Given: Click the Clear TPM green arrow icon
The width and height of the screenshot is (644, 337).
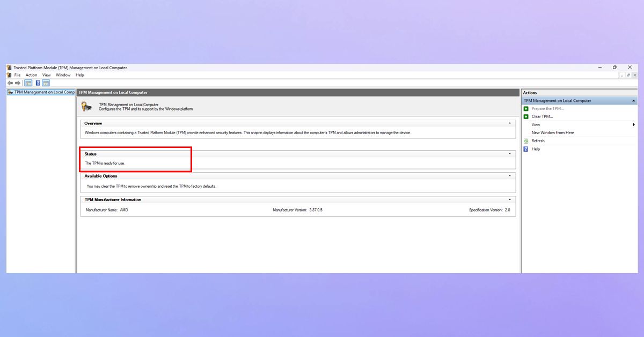Looking at the screenshot, I should coord(526,116).
